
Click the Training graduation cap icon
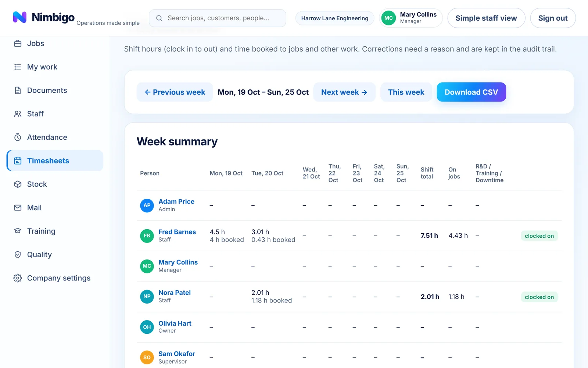pos(18,231)
